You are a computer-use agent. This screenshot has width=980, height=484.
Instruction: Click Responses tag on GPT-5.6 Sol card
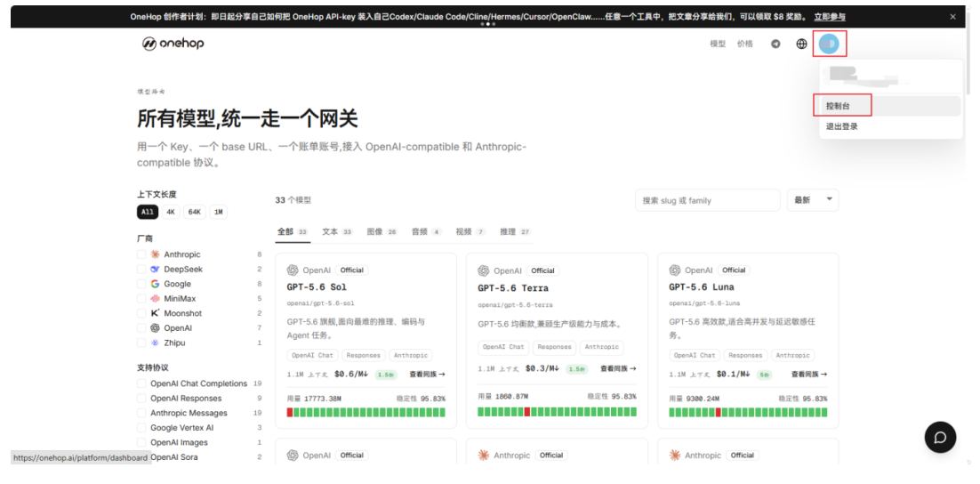(x=363, y=355)
